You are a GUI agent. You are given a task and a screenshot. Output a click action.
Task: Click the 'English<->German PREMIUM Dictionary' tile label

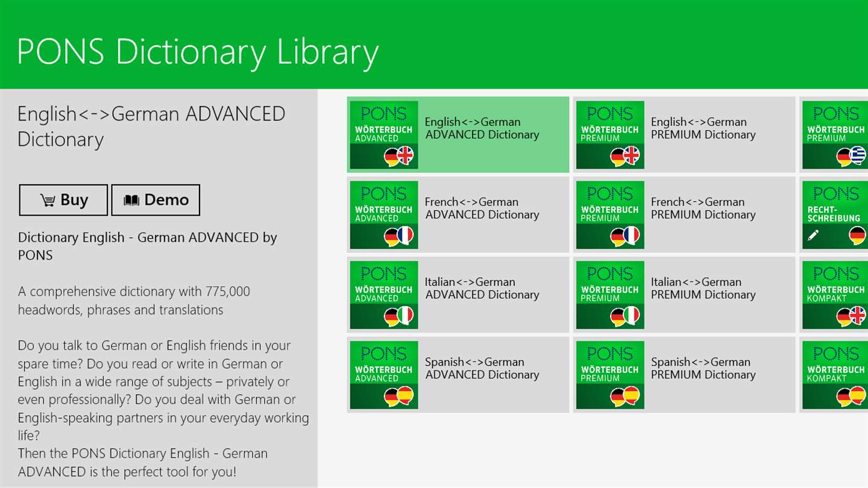(x=703, y=128)
